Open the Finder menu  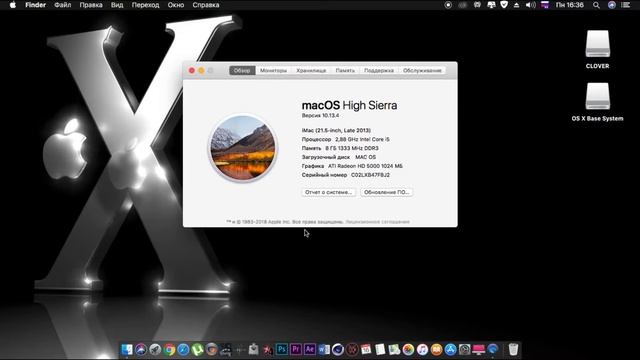click(x=36, y=5)
